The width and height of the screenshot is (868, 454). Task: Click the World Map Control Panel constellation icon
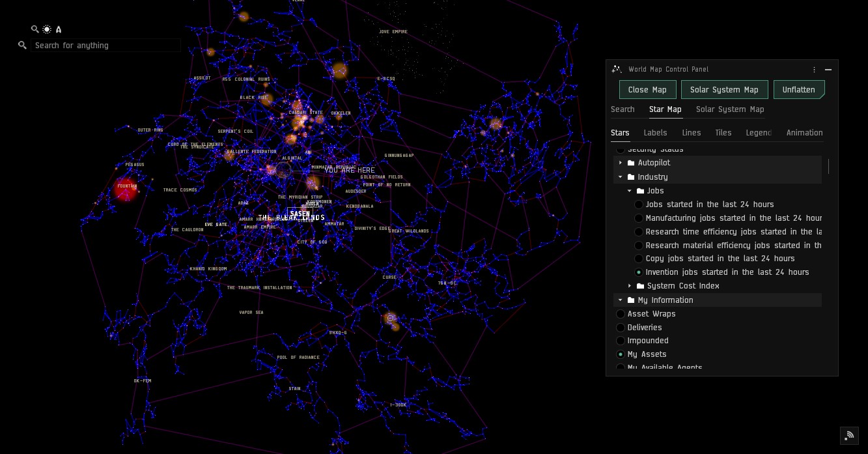617,69
